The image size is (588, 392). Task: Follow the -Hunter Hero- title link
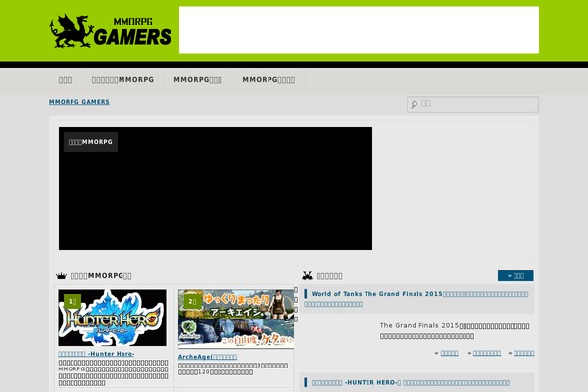[96, 354]
